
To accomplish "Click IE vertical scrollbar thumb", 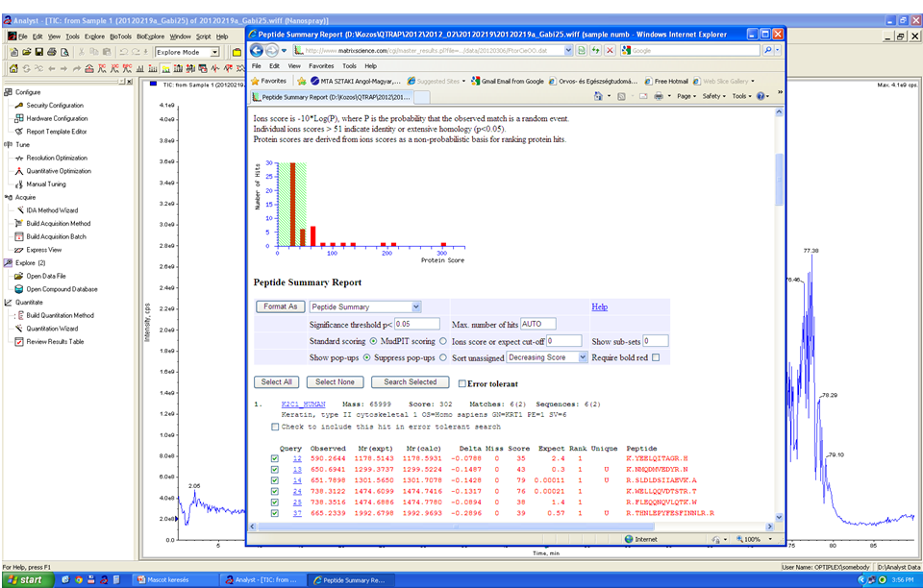I will point(780,180).
